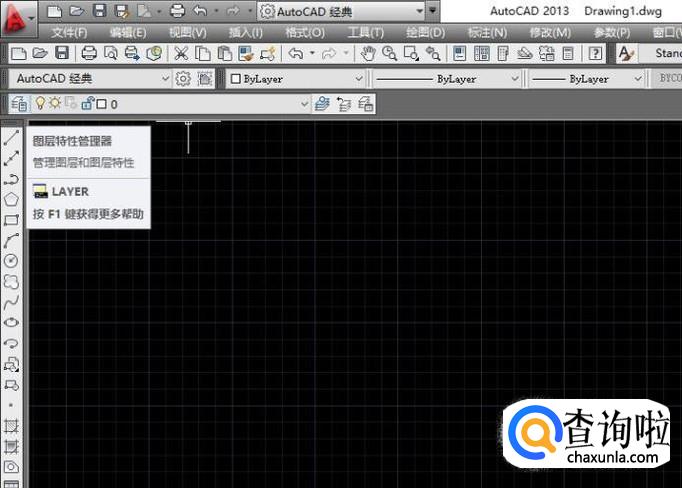The width and height of the screenshot is (682, 488).
Task: Open the 插入(I) menu
Action: click(245, 33)
